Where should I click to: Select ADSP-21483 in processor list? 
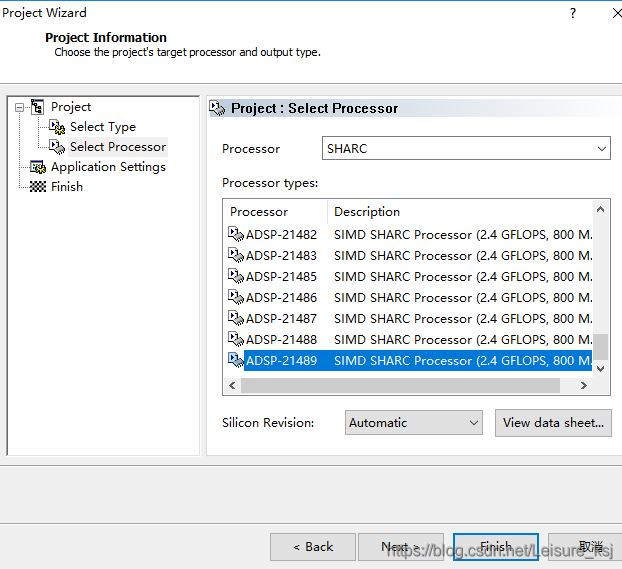(281, 256)
